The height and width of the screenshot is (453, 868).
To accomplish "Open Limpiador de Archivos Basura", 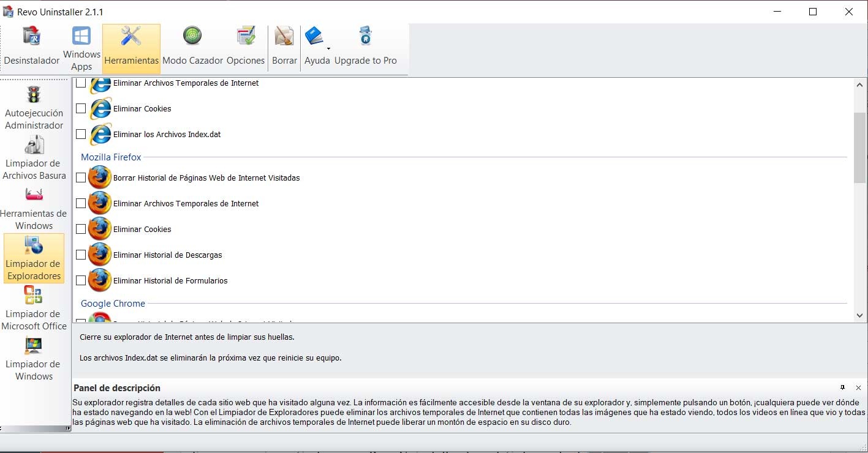I will coord(34,159).
